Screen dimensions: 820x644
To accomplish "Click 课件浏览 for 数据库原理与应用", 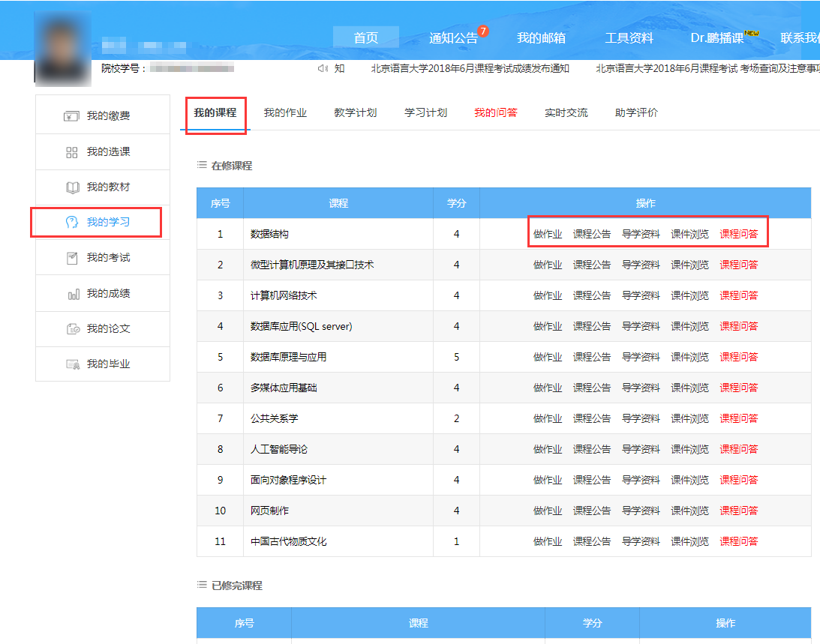I will [689, 356].
